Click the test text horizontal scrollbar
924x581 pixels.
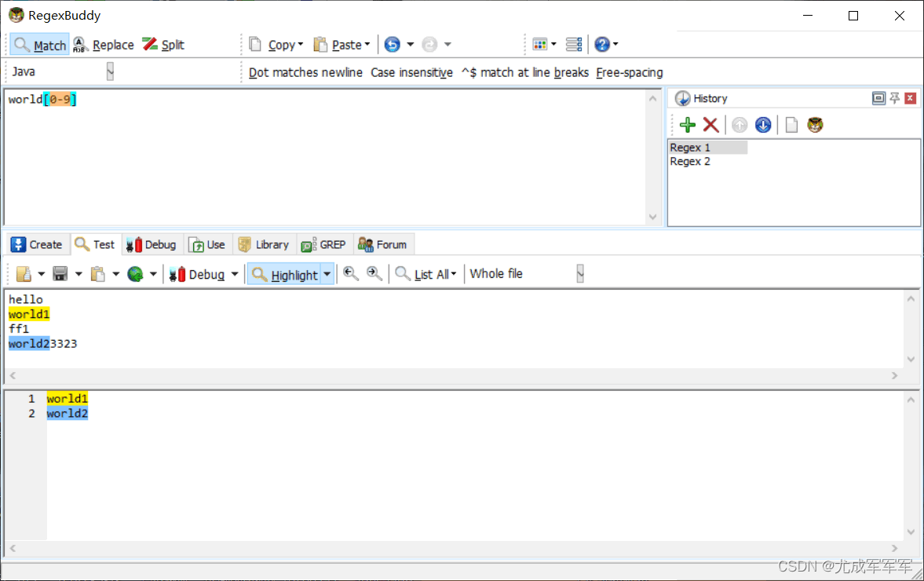click(454, 375)
